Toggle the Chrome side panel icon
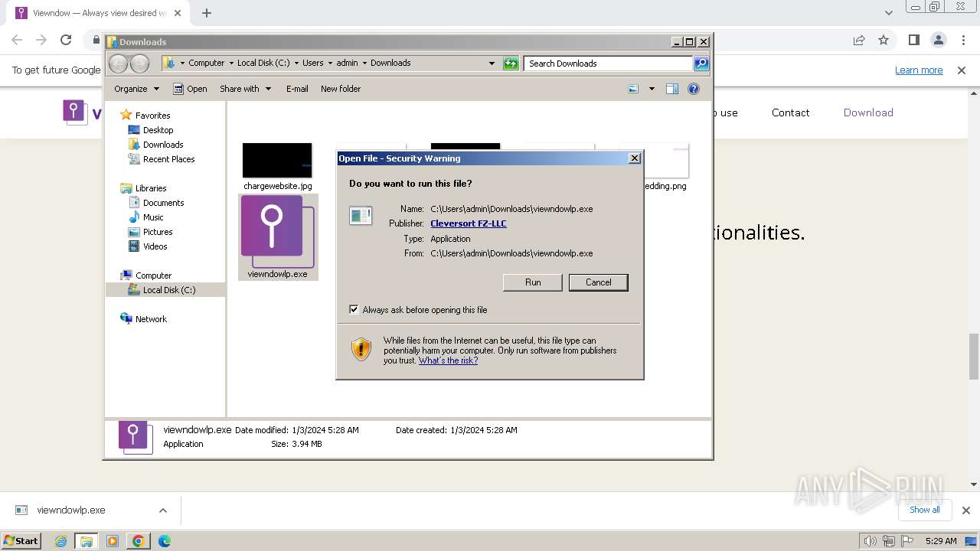Image resolution: width=980 pixels, height=551 pixels. click(913, 40)
